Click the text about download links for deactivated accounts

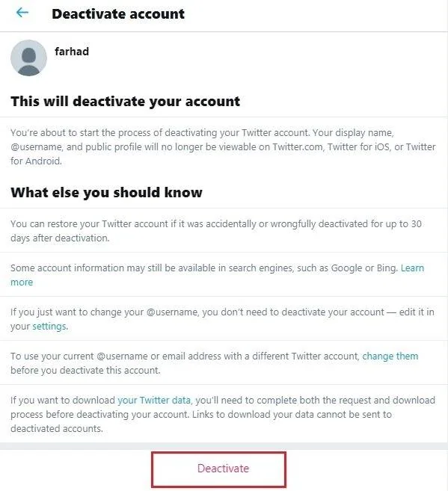(223, 414)
